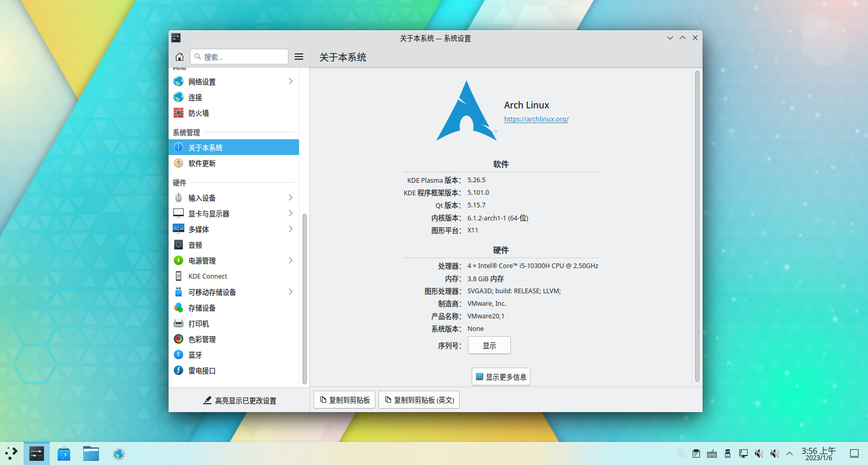Image resolution: width=868 pixels, height=465 pixels.
Task: Click the System Settings task in the taskbar
Action: 37,453
